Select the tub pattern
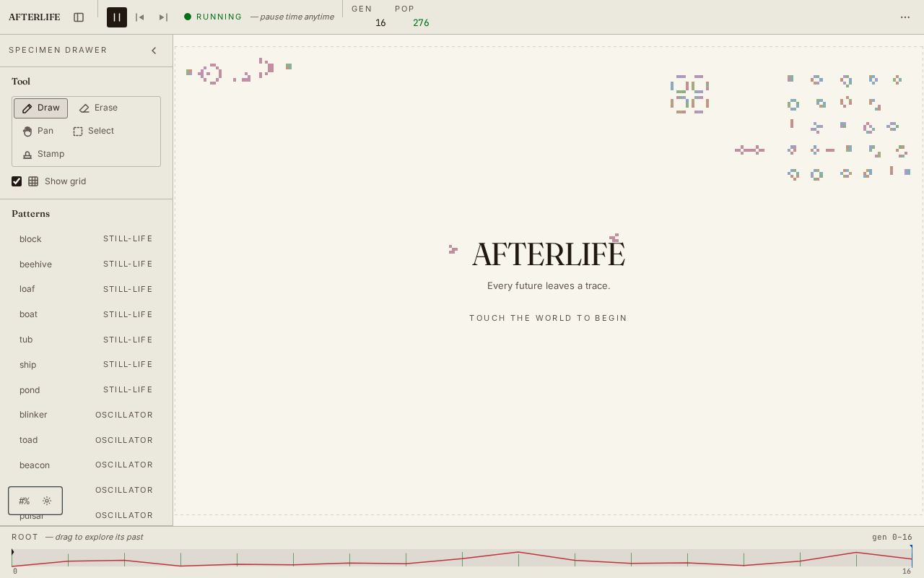This screenshot has height=578, width=924. pos(86,340)
